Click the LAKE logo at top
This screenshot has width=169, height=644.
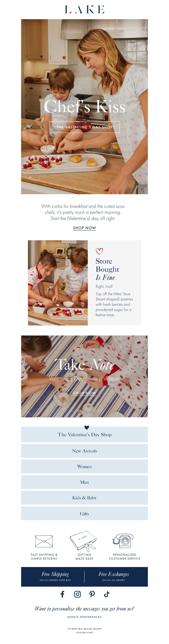tap(84, 9)
